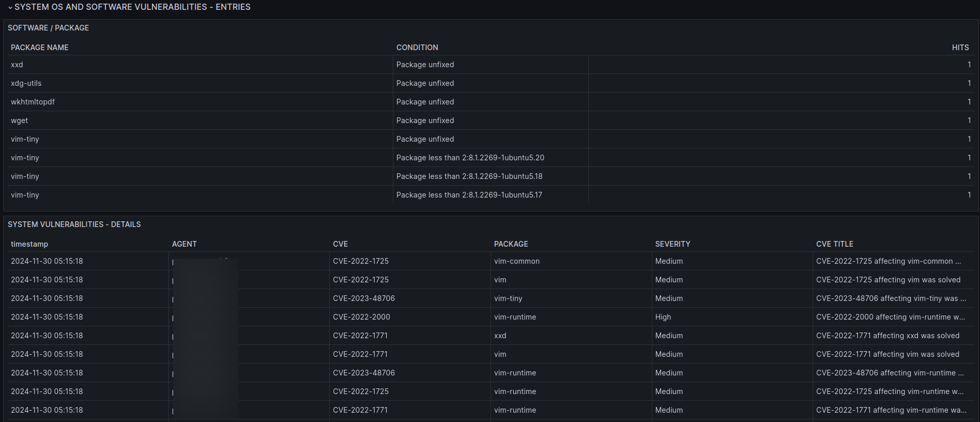Sort by the CONDITION column header

click(x=417, y=48)
